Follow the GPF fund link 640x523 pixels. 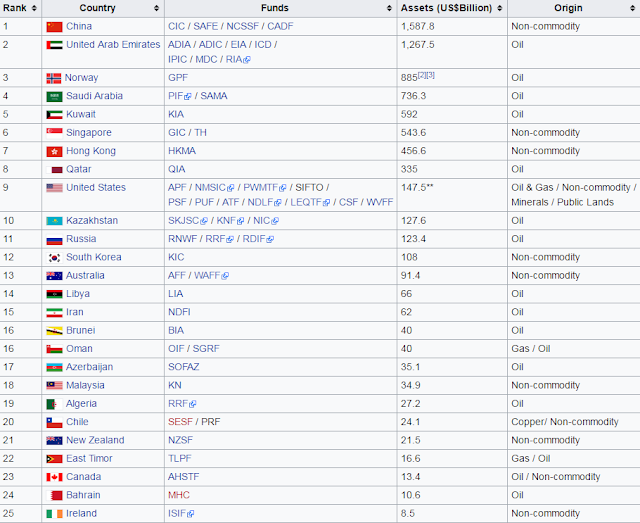178,78
